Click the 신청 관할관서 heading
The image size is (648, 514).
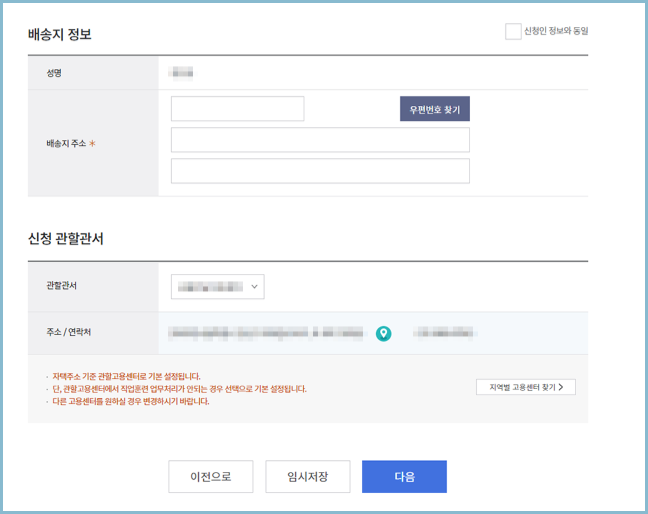click(x=66, y=239)
